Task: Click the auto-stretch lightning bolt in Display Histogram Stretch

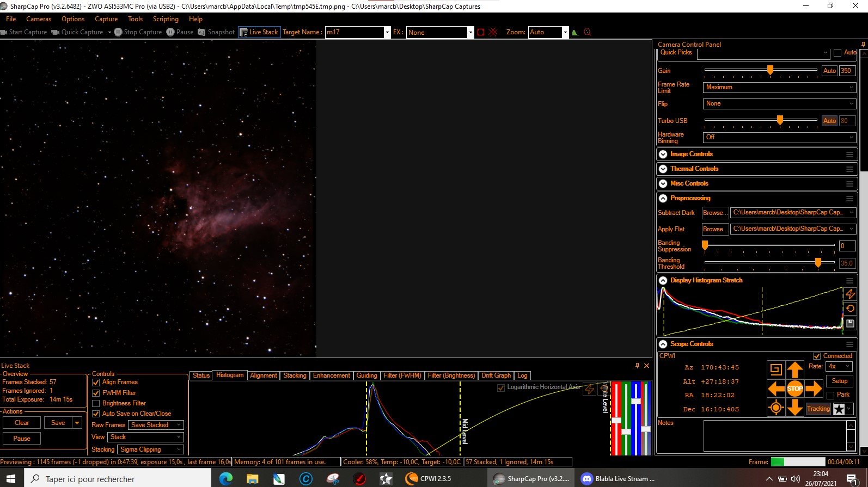Action: tap(850, 294)
